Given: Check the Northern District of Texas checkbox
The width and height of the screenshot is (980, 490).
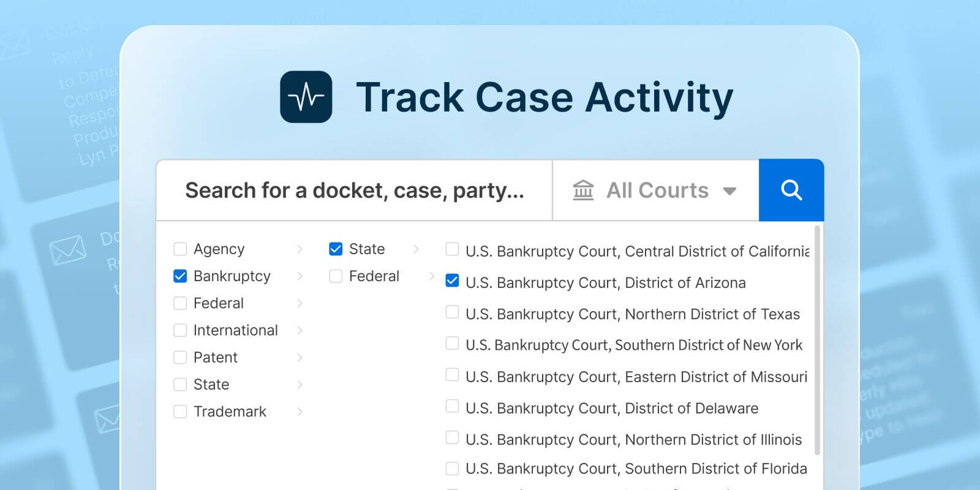Looking at the screenshot, I should point(452,312).
